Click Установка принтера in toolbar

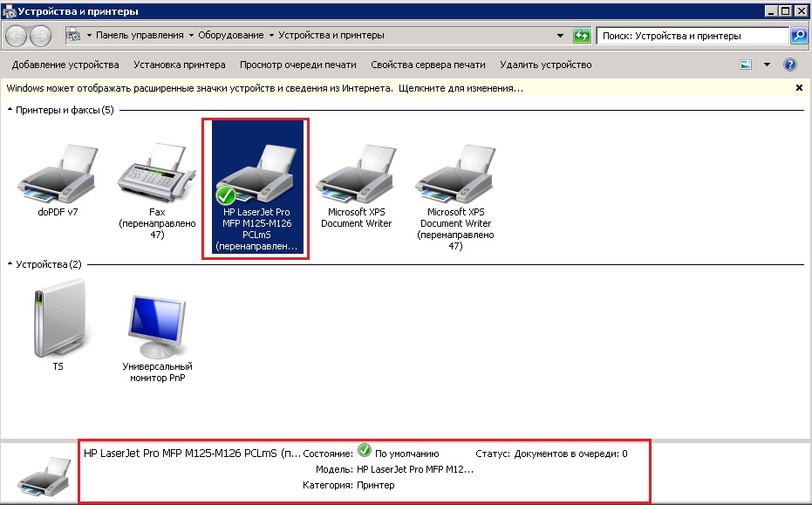(x=179, y=65)
